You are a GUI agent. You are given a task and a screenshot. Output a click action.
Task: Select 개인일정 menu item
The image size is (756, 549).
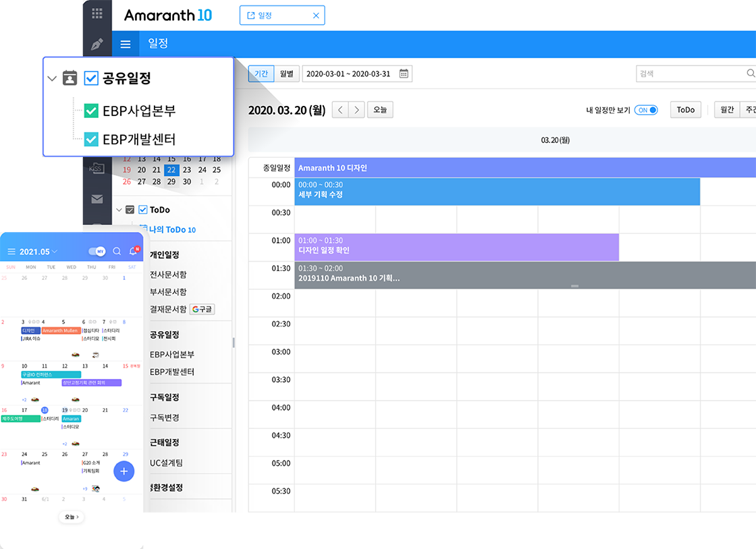(x=165, y=255)
